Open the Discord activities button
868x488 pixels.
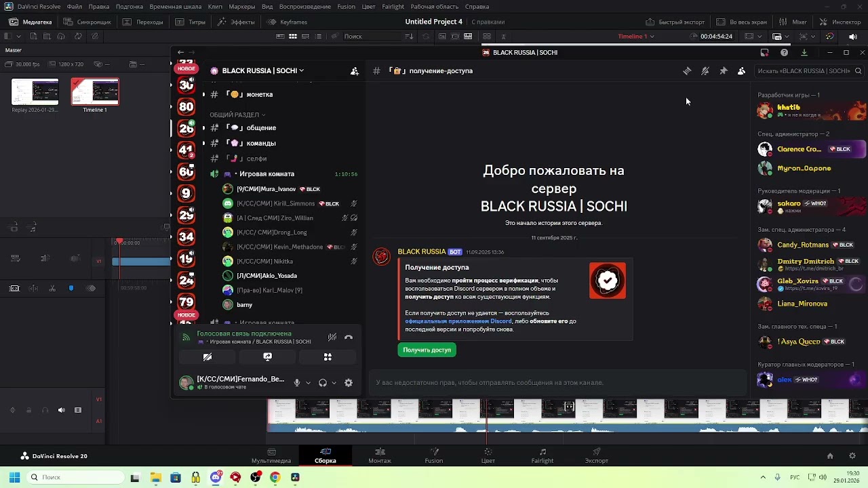pyautogui.click(x=328, y=357)
